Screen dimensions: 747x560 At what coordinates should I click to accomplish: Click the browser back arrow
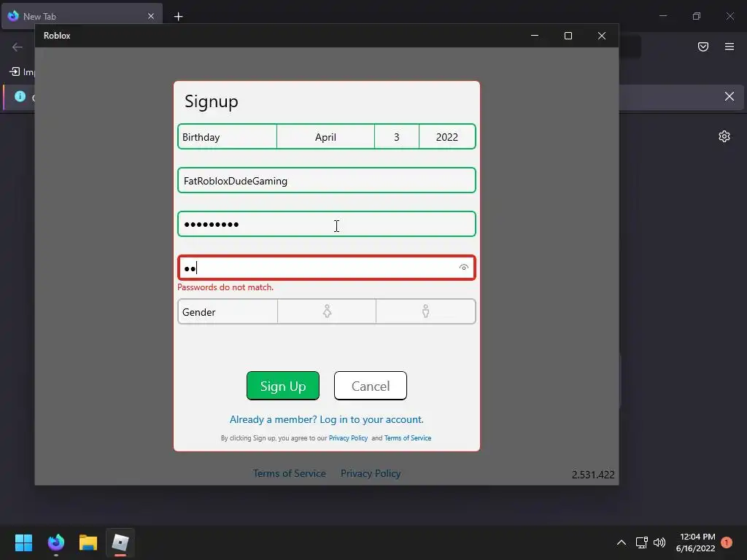[18, 47]
